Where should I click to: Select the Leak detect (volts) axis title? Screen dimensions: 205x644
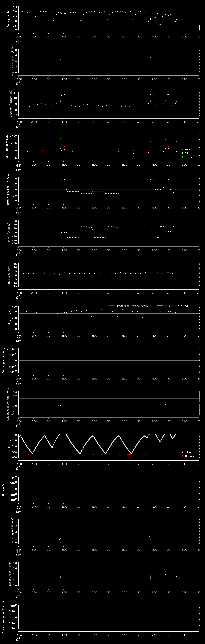(7, 147)
